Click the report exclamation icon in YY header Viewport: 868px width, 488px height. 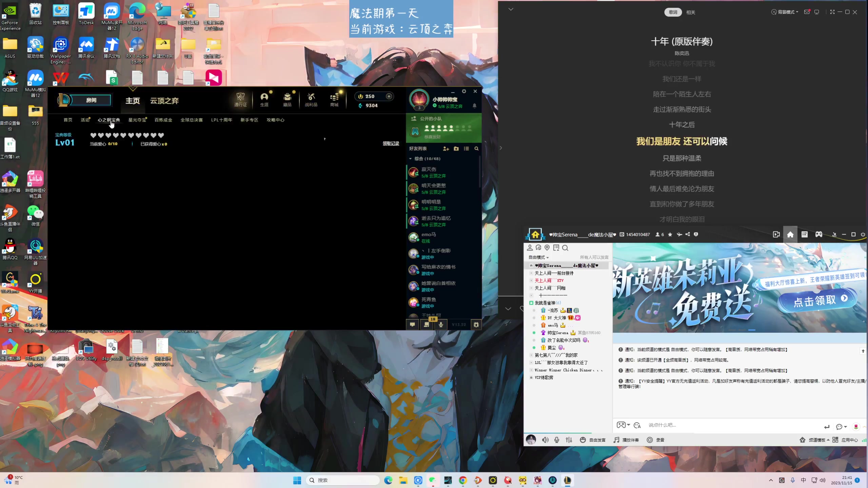click(696, 234)
